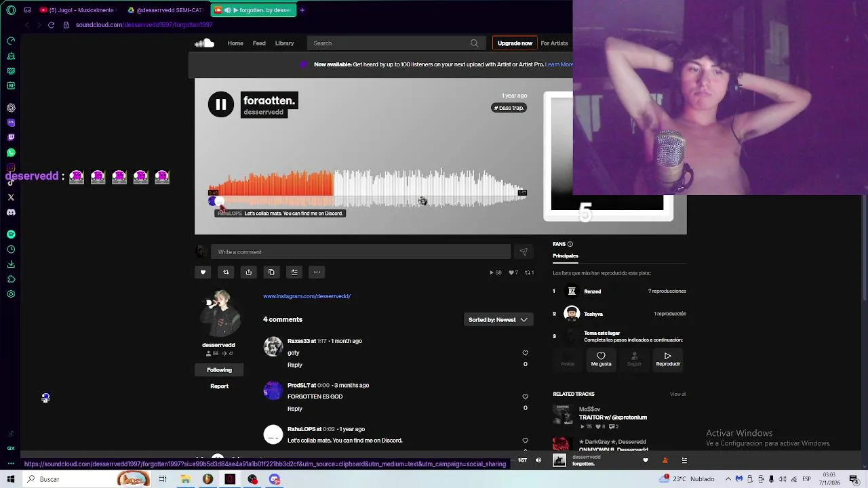This screenshot has height=488, width=868.
Task: Send the comment with the paper plane icon
Action: pos(524,252)
